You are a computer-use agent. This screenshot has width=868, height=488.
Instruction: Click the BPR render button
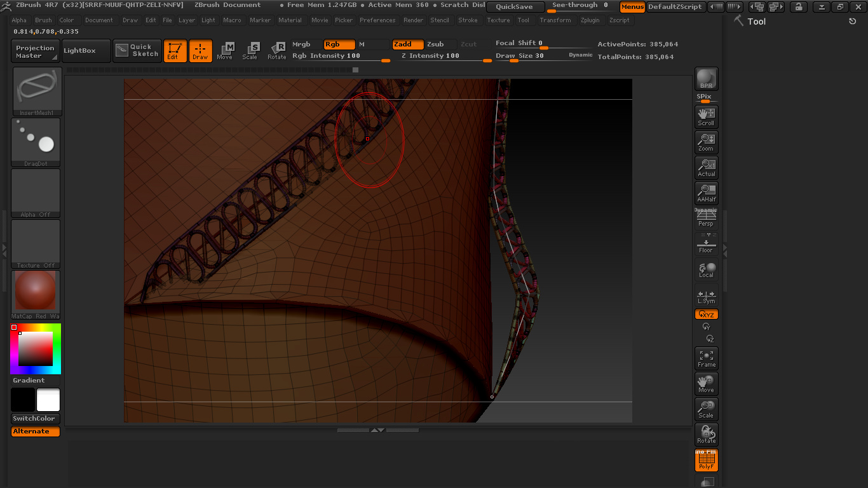[706, 79]
